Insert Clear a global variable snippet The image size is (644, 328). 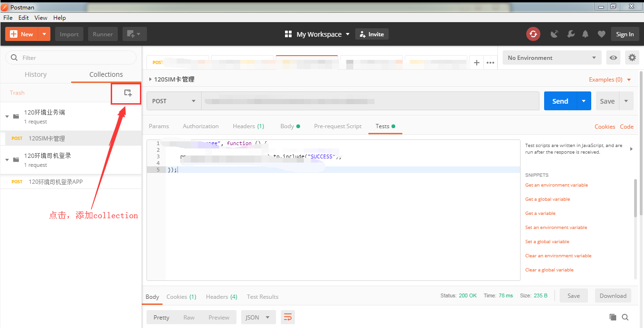coord(549,270)
